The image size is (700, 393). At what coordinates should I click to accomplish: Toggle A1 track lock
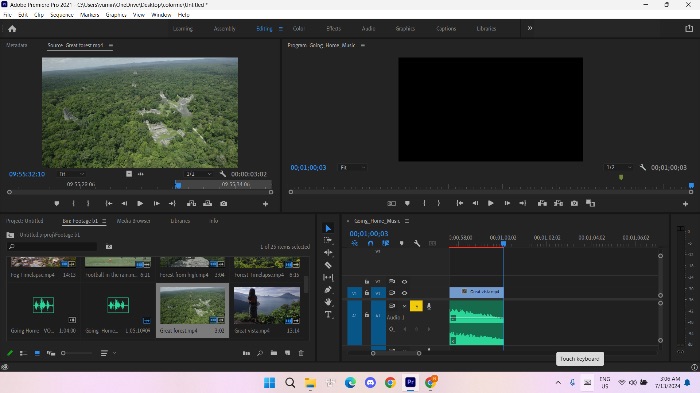pos(367,315)
